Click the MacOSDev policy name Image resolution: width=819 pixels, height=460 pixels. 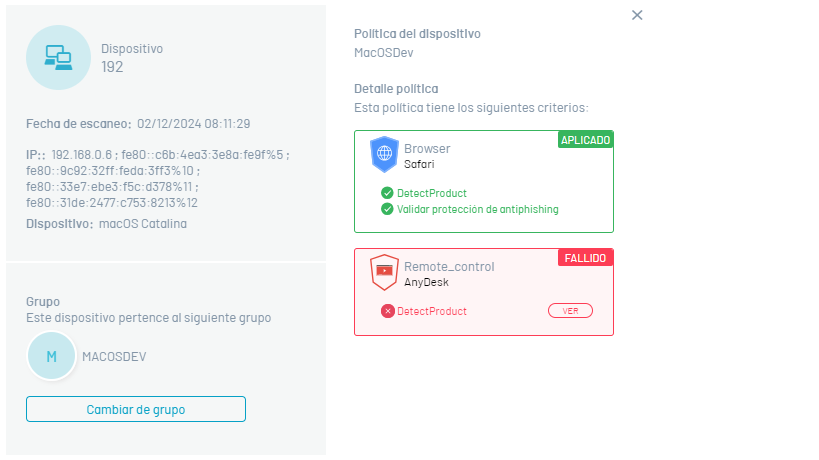[x=383, y=53]
